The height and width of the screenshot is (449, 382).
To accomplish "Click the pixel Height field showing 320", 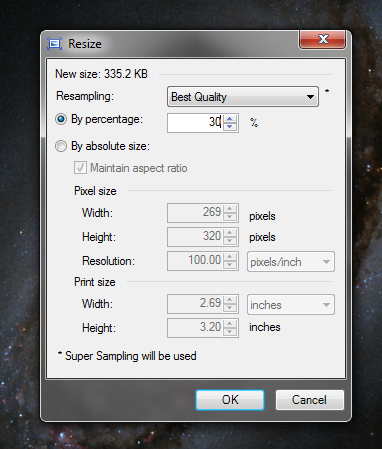I will 195,237.
